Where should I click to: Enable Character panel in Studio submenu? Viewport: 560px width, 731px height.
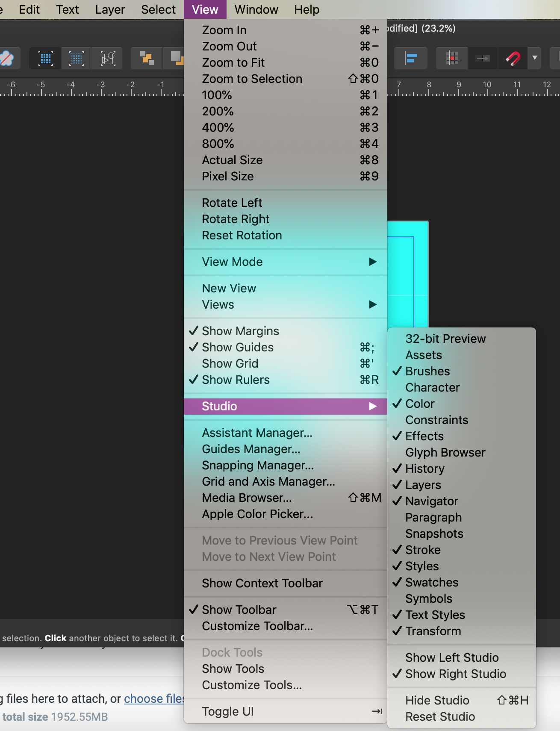pyautogui.click(x=462, y=387)
